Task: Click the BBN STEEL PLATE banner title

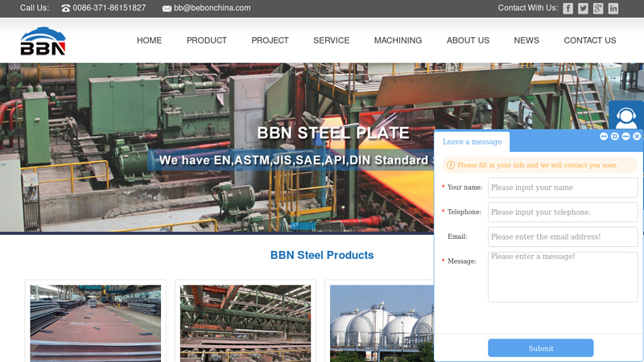Action: click(333, 133)
